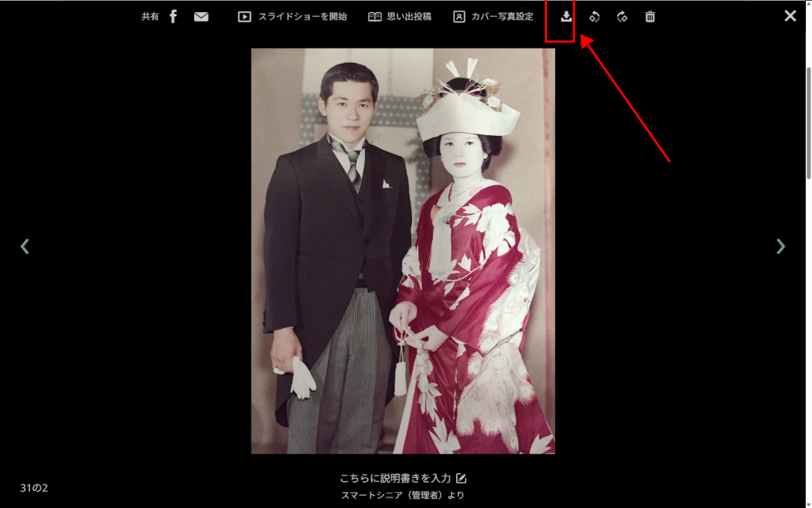Share the photo via email envelope icon
The height and width of the screenshot is (508, 812).
[x=201, y=16]
